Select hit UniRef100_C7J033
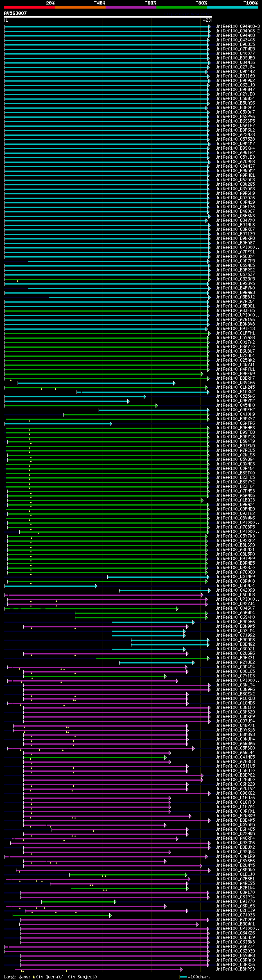Viewport: 262px width, 980px height. tap(235, 915)
